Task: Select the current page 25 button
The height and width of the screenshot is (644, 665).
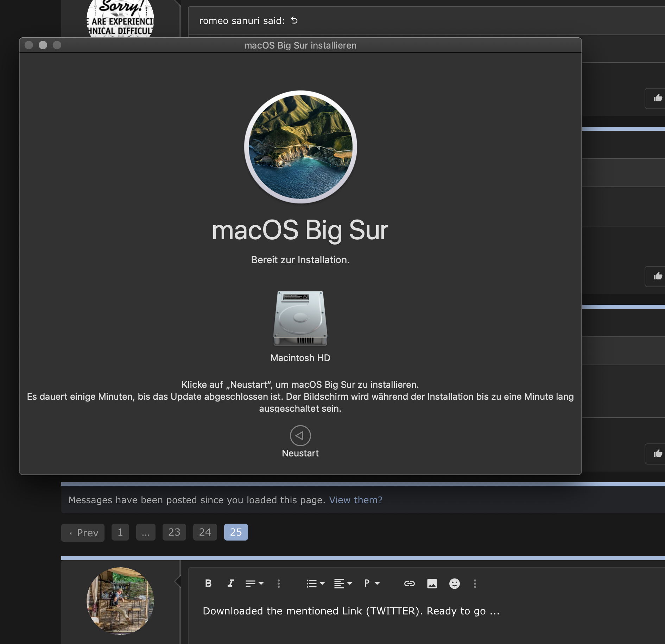Action: [236, 532]
